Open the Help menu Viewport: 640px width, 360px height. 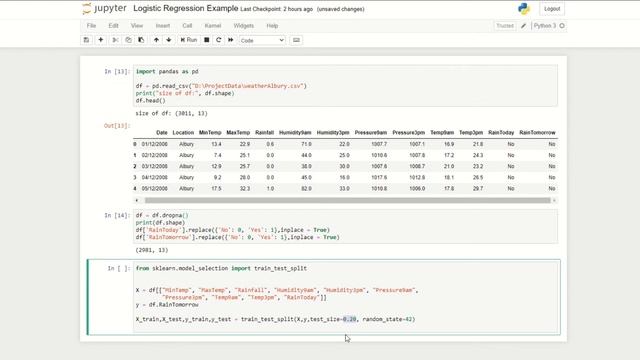(x=272, y=26)
